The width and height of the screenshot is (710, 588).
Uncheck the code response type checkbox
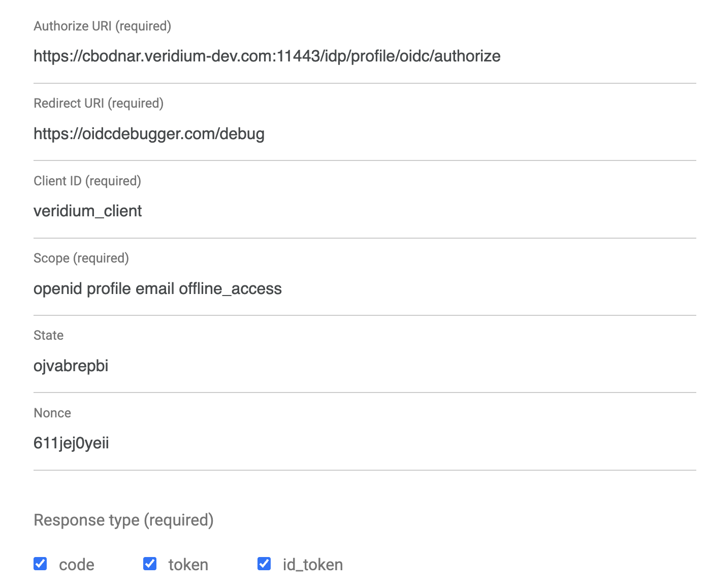[x=41, y=564]
